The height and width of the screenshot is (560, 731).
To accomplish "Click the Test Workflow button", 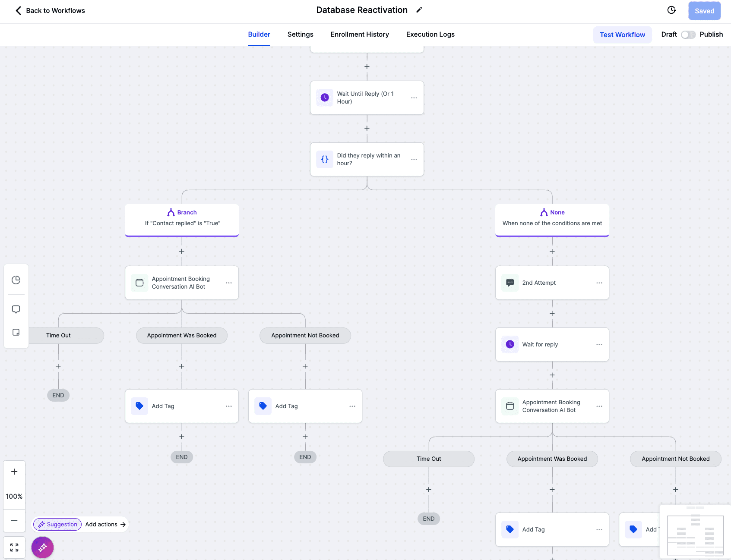I will 622,35.
